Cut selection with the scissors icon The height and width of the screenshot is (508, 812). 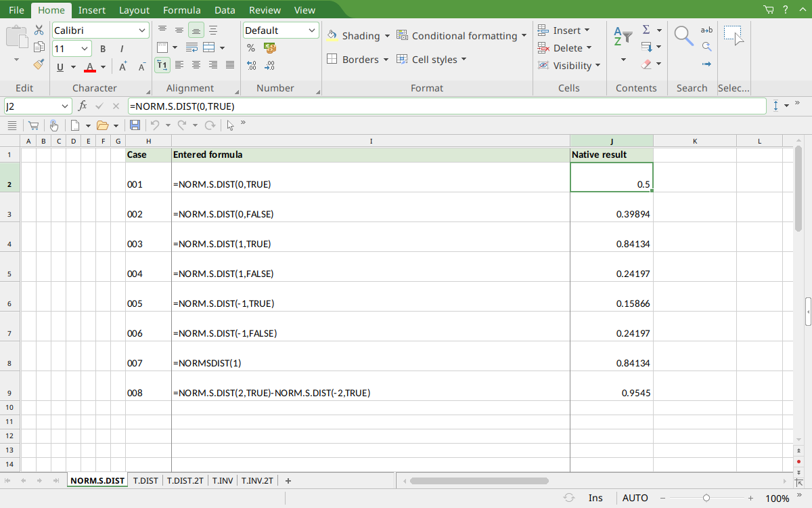pyautogui.click(x=39, y=30)
